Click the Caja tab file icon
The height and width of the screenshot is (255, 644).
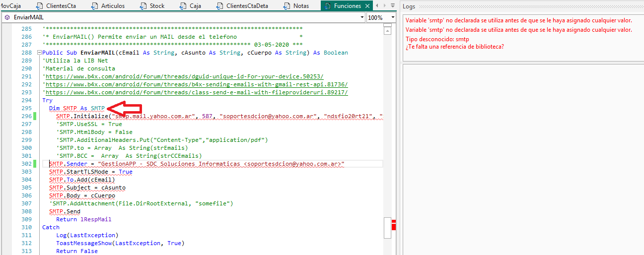tap(183, 6)
